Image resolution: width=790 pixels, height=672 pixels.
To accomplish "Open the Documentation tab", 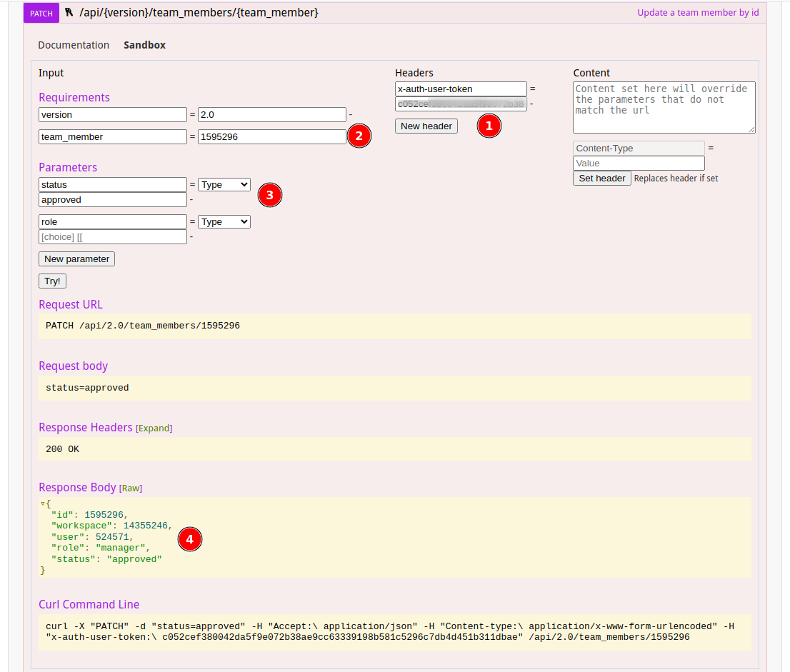I will coord(74,45).
